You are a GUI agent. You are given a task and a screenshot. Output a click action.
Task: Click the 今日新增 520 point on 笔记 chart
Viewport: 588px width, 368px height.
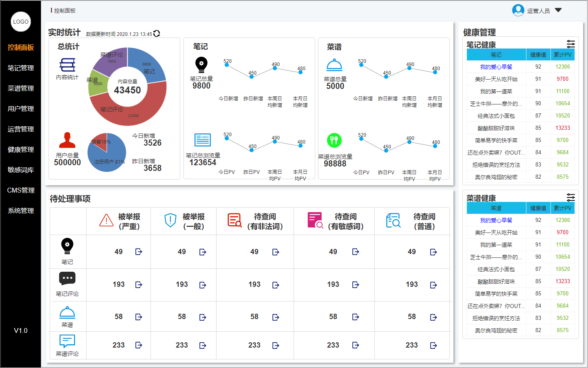click(x=226, y=65)
